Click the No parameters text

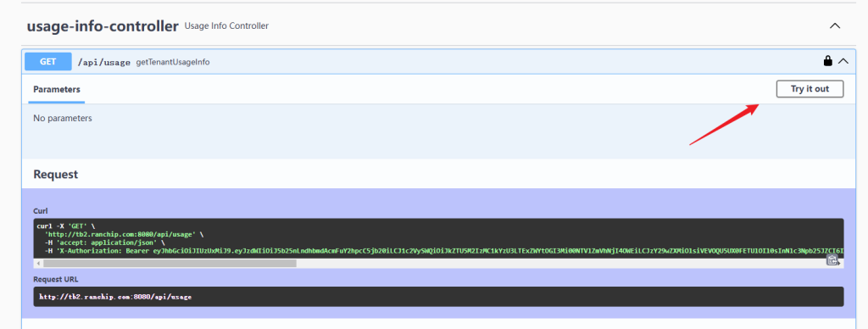[x=63, y=118]
